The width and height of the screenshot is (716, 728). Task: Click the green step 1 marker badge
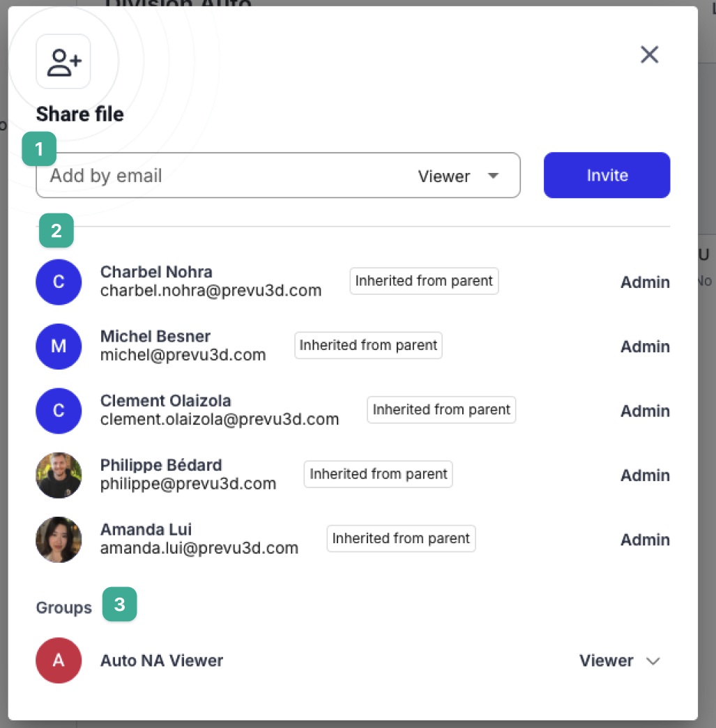pyautogui.click(x=39, y=149)
